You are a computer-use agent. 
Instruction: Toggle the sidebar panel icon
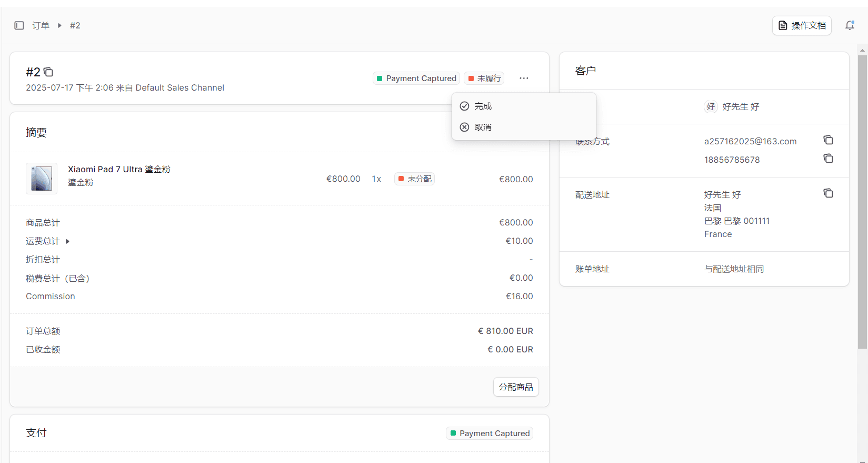[x=19, y=25]
